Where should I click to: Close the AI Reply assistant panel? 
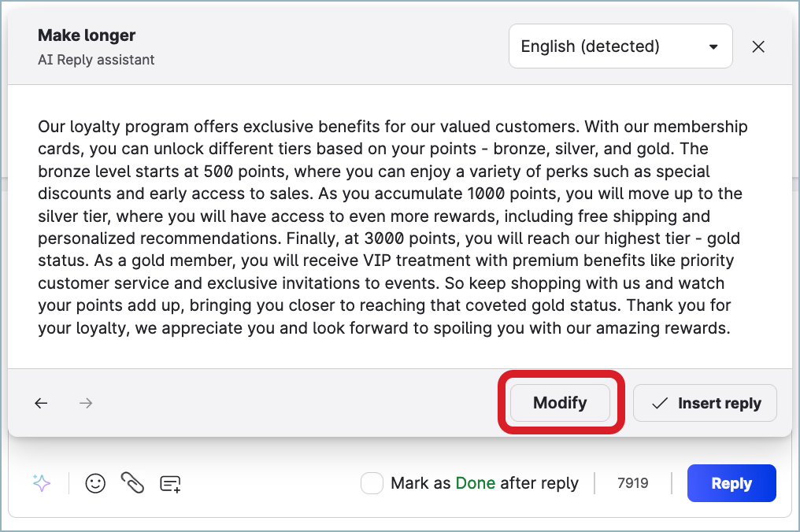click(x=758, y=46)
